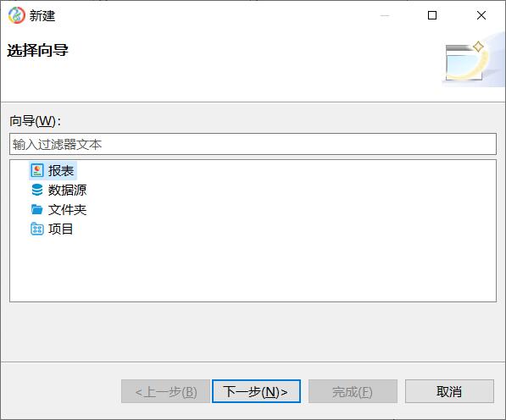Screen dimensions: 506x420
Task: Cancel the wizard with 取消
Action: tap(449, 391)
